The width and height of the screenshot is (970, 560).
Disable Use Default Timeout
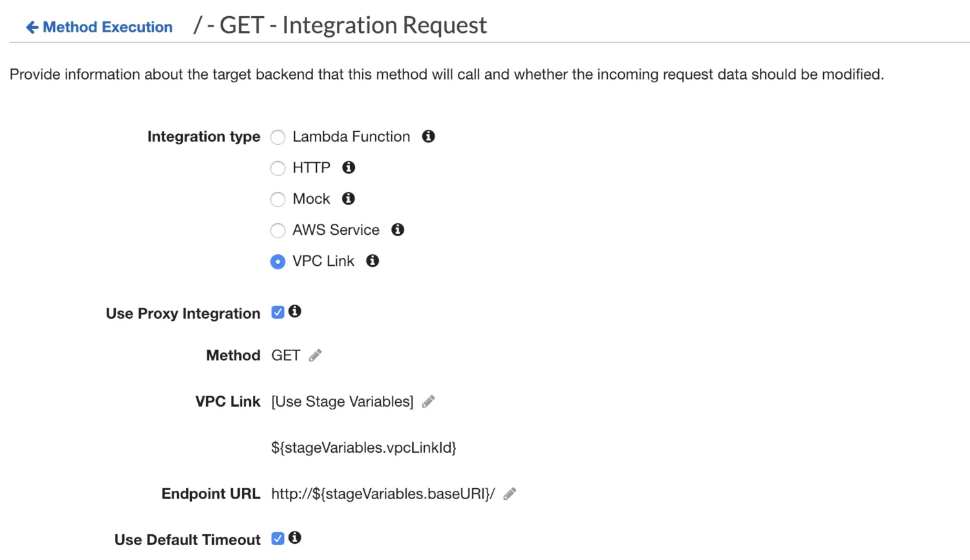277,537
